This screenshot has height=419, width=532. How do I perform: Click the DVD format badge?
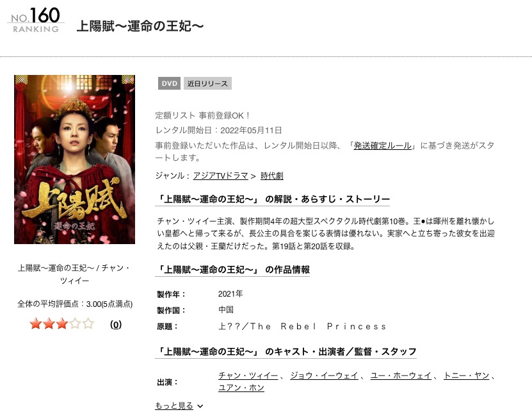pyautogui.click(x=169, y=83)
